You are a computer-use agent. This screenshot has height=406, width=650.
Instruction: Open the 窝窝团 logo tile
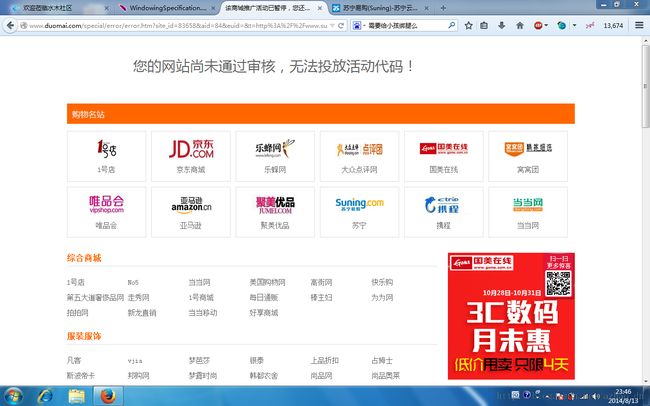coord(528,156)
